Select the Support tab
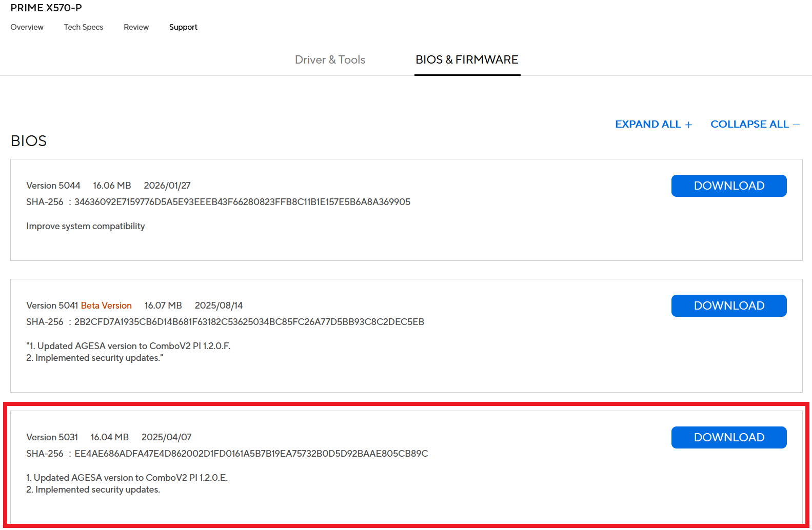The height and width of the screenshot is (530, 812). pos(183,27)
